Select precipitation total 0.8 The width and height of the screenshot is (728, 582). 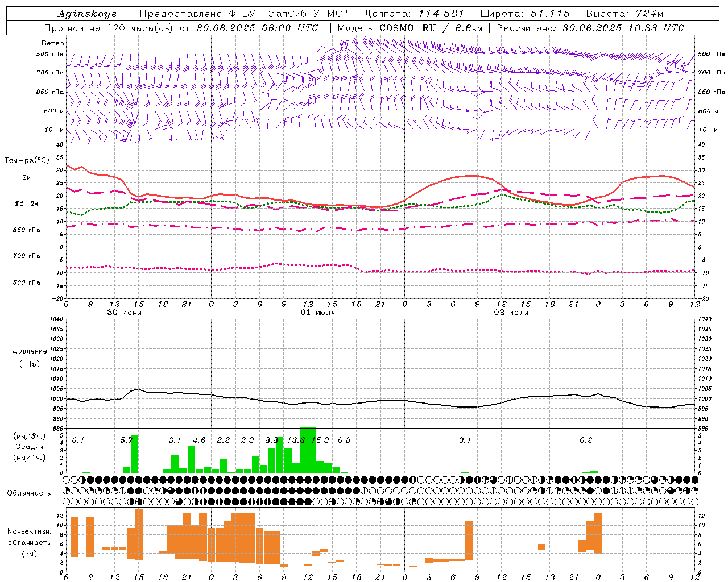(x=344, y=440)
